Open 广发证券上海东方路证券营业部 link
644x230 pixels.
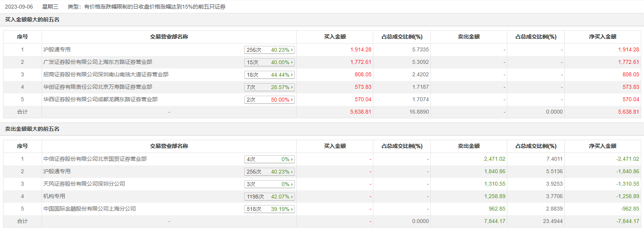(97, 62)
